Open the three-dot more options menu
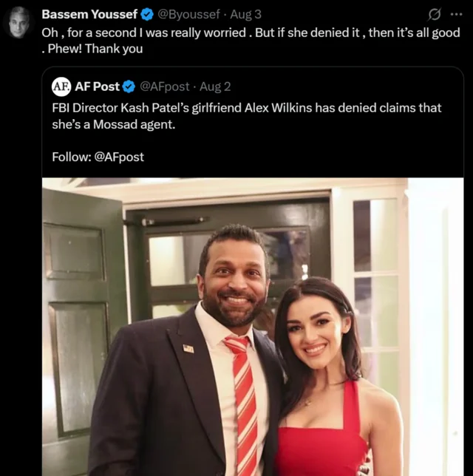 point(456,14)
